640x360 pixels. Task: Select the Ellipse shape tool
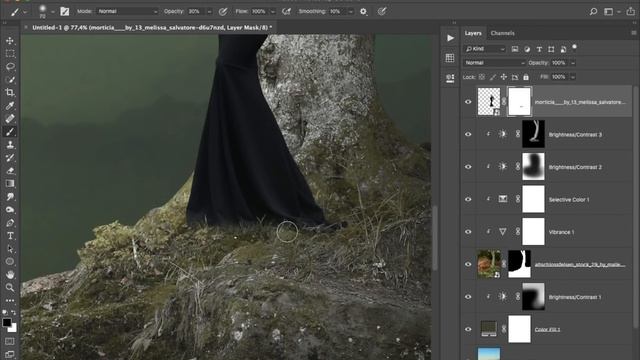tap(10, 262)
